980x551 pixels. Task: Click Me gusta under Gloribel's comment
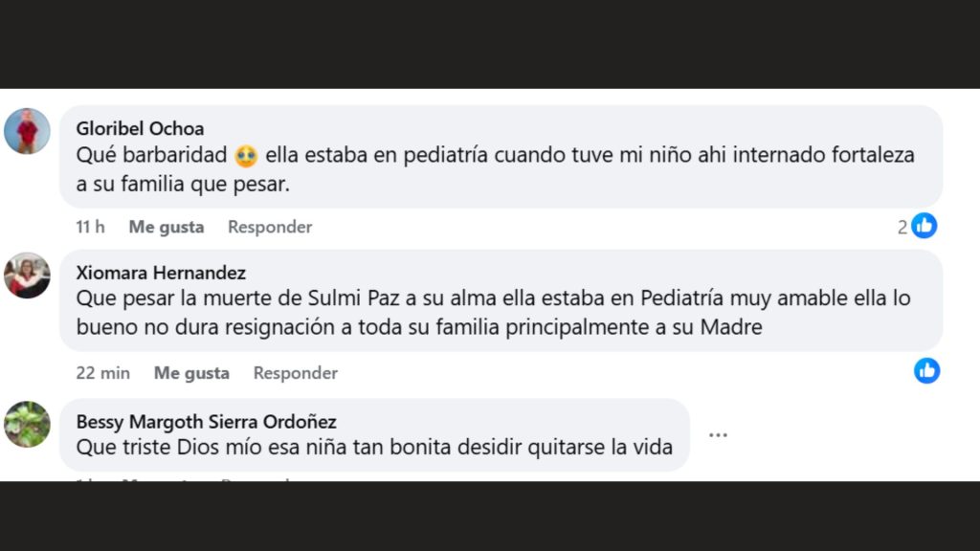(x=165, y=227)
